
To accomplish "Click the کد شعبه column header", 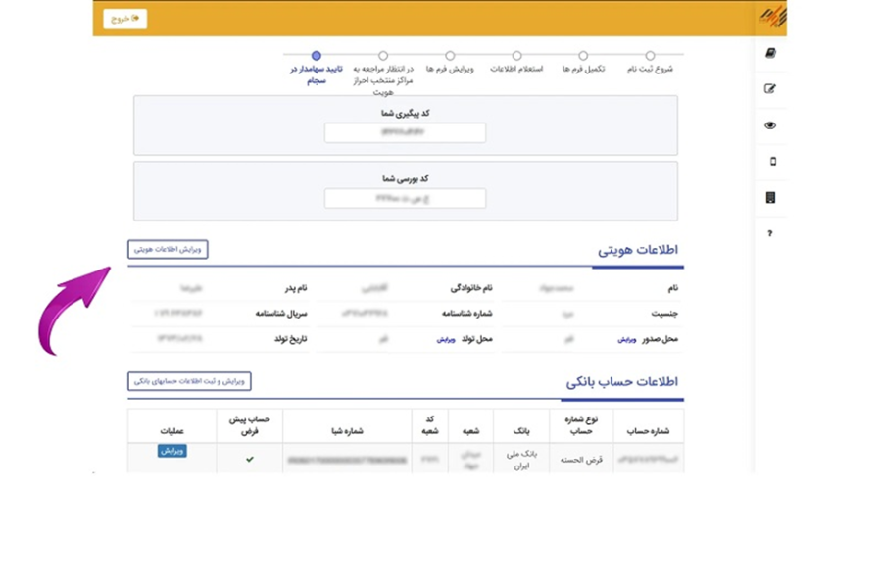I will [x=430, y=424].
